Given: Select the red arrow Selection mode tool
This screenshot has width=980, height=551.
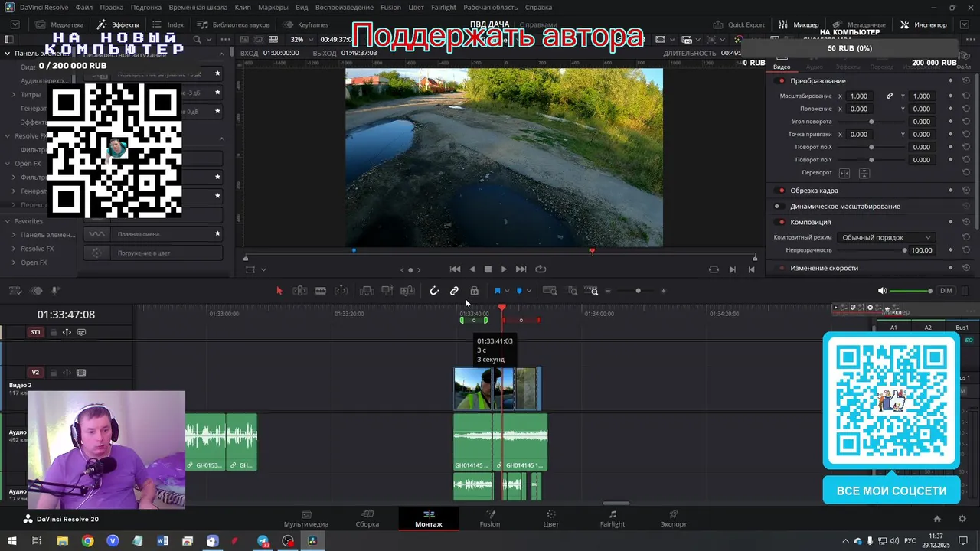Looking at the screenshot, I should [x=279, y=291].
